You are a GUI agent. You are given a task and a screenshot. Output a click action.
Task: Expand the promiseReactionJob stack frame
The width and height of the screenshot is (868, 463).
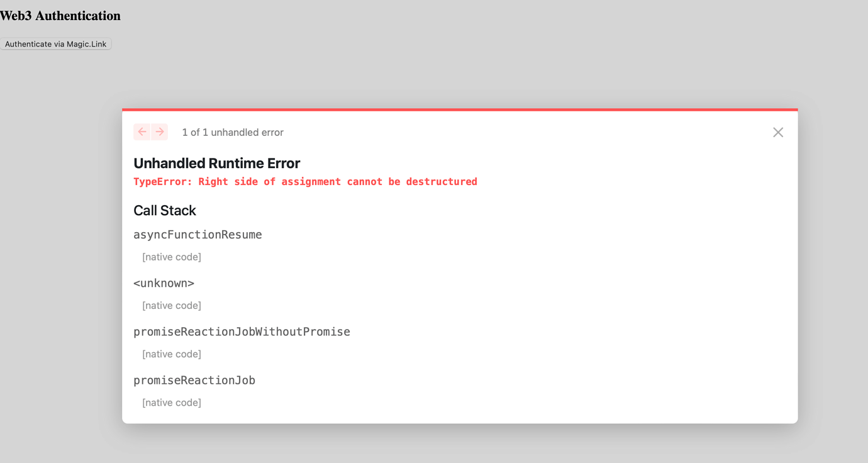(x=194, y=380)
